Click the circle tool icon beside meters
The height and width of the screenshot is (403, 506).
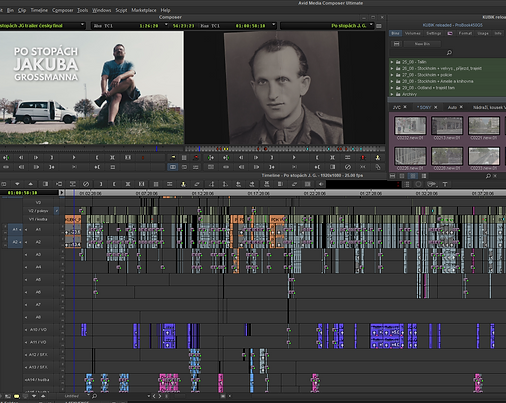click(418, 184)
